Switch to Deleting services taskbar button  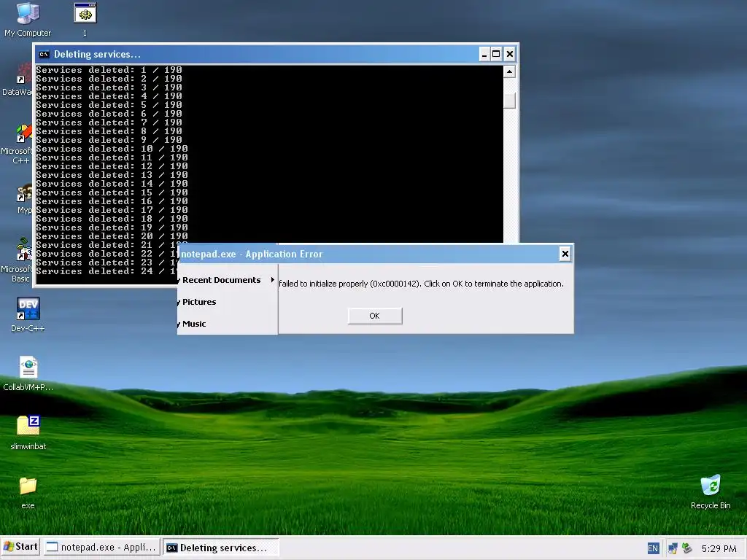point(220,548)
